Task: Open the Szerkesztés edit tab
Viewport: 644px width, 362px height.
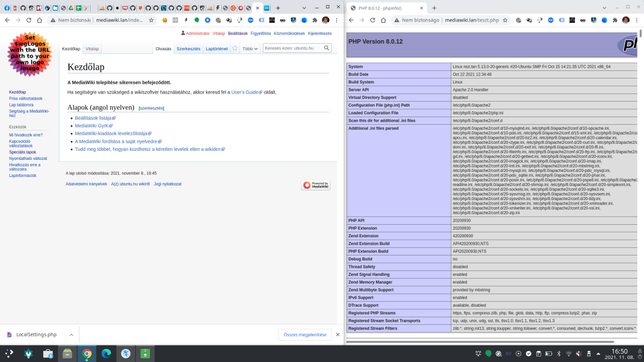Action: coord(189,49)
